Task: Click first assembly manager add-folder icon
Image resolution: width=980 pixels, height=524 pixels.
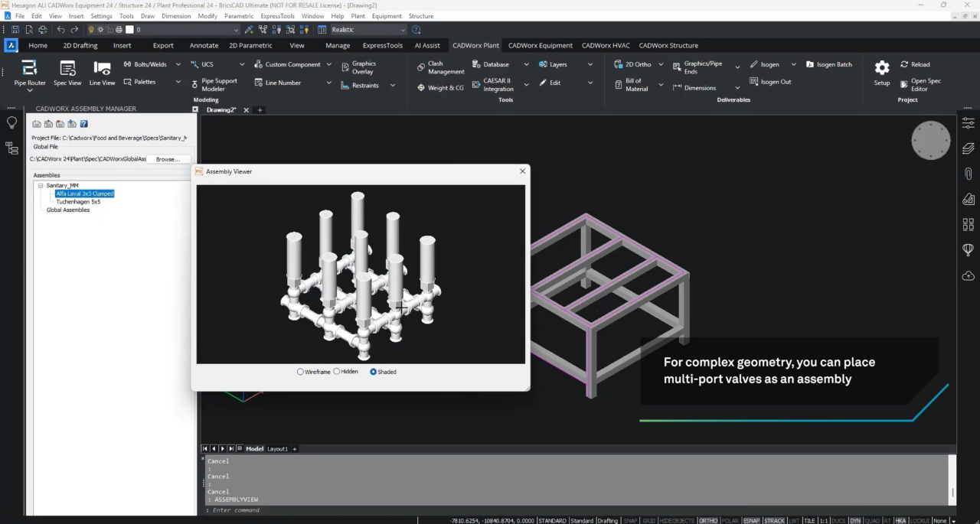Action: tap(37, 123)
